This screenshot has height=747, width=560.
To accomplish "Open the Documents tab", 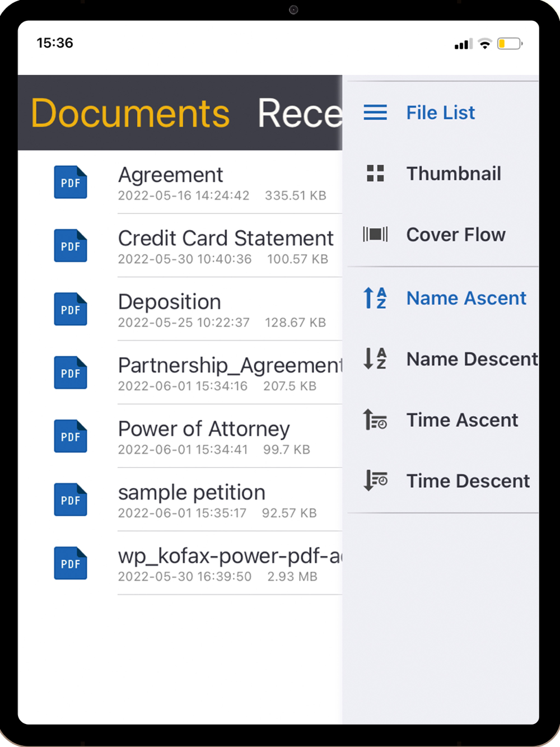I will [x=130, y=113].
